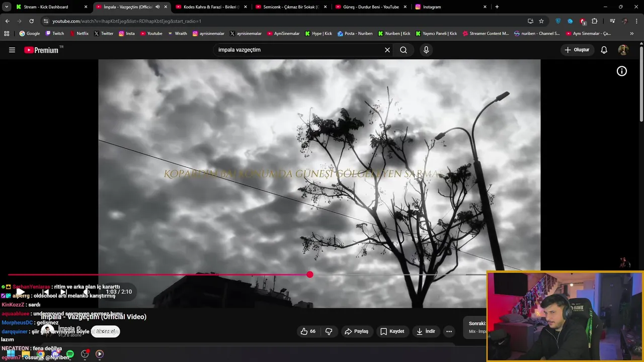Skip to the next video
Viewport: 644px width, 362px height.
pyautogui.click(x=63, y=292)
